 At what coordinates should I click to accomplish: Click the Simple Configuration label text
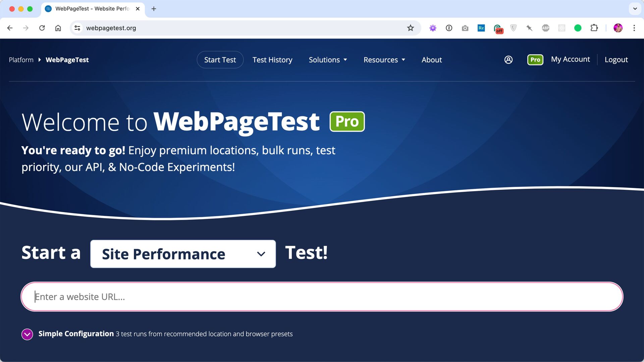coord(76,334)
